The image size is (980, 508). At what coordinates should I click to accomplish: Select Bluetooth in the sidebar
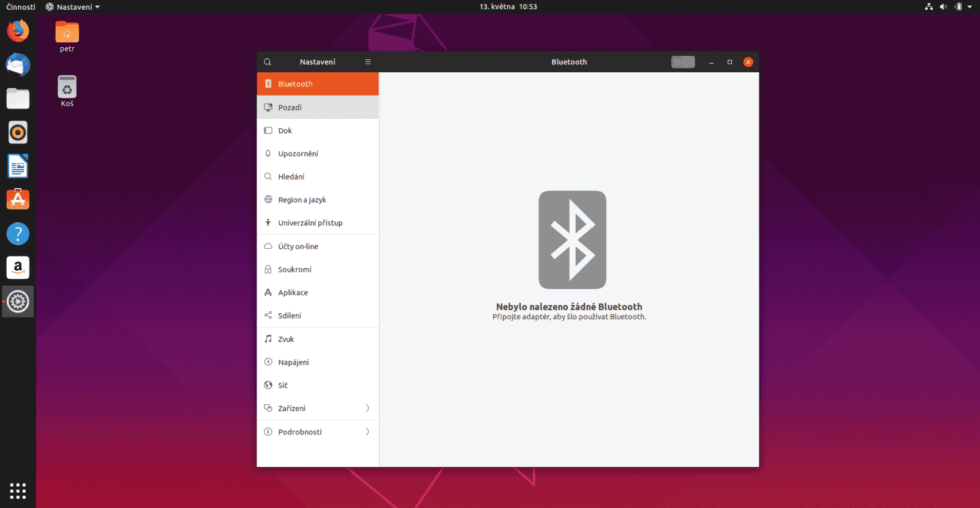click(318, 84)
